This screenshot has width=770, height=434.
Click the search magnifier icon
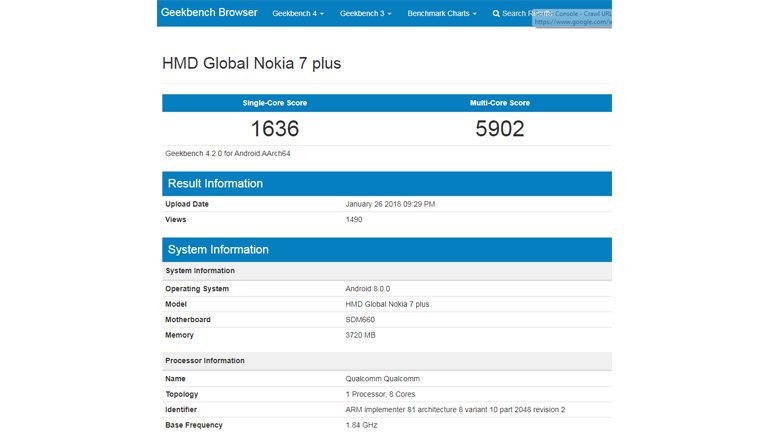pyautogui.click(x=496, y=14)
